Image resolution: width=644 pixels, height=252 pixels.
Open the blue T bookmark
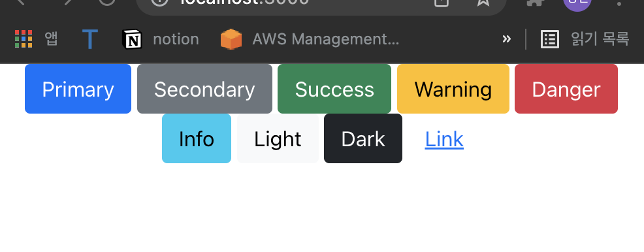[x=89, y=39]
